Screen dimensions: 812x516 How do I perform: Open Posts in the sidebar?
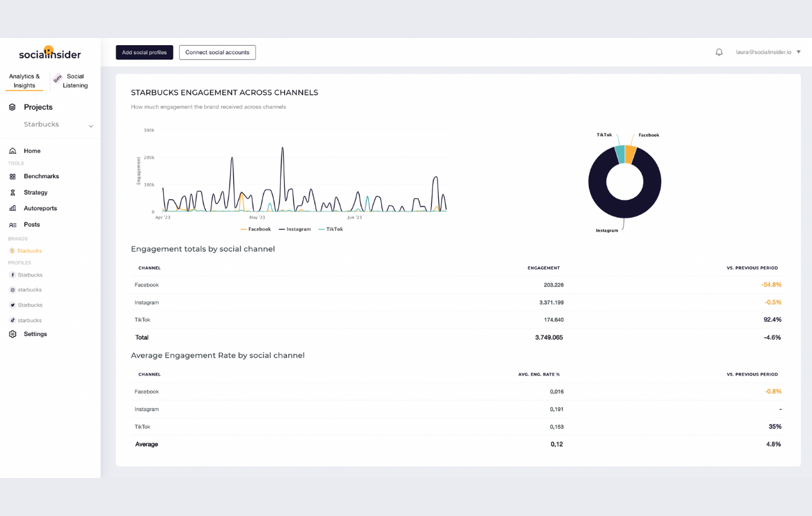(32, 224)
